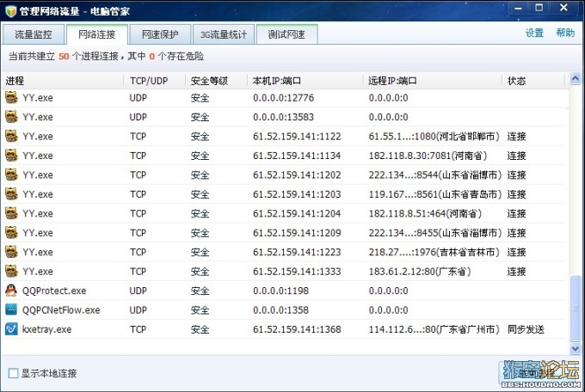Click YY.exe icon in the port 1122 row
The image size is (585, 392).
[11, 136]
